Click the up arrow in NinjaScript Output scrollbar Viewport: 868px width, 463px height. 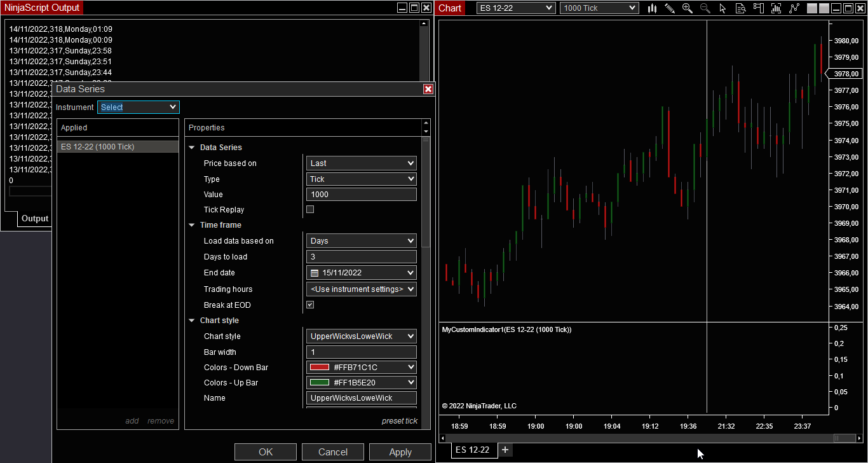pos(424,24)
